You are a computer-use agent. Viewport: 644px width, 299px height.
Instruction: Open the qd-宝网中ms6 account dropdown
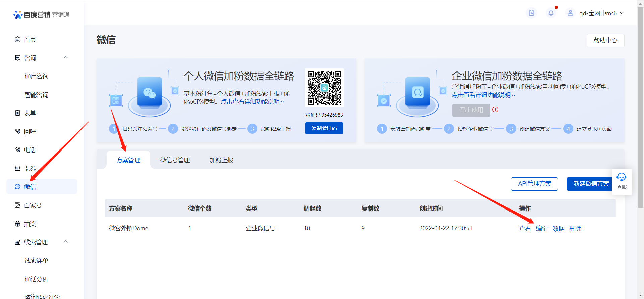(x=598, y=13)
